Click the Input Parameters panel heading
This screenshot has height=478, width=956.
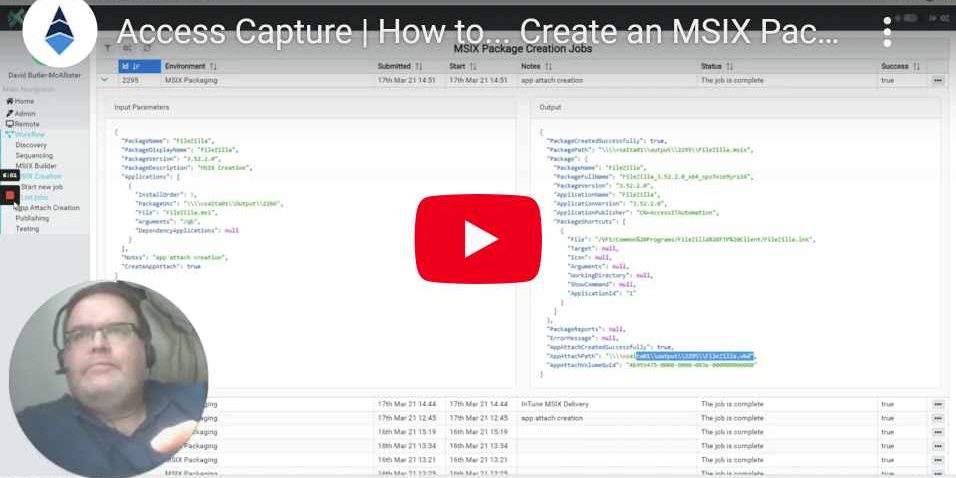coord(142,107)
